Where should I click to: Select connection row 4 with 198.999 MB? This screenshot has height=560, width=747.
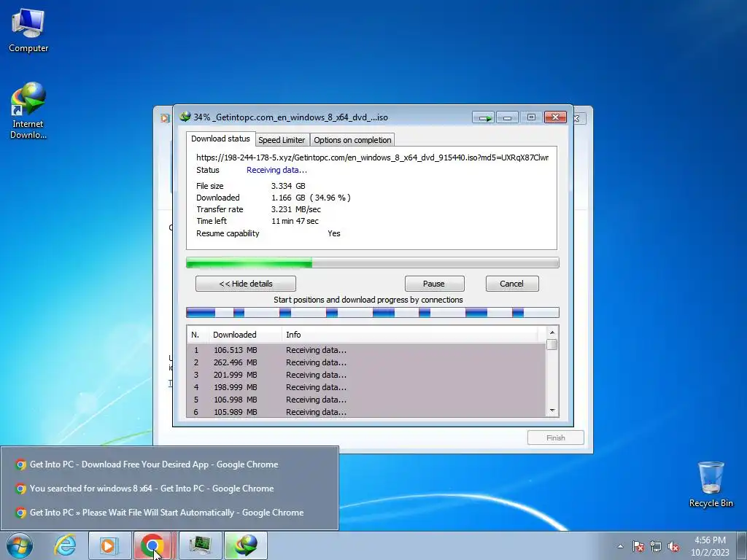pos(366,387)
